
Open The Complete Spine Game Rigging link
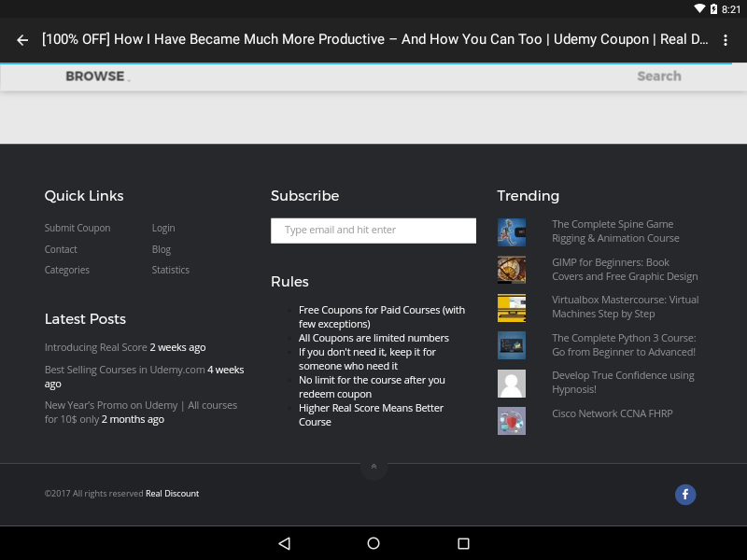tap(615, 231)
